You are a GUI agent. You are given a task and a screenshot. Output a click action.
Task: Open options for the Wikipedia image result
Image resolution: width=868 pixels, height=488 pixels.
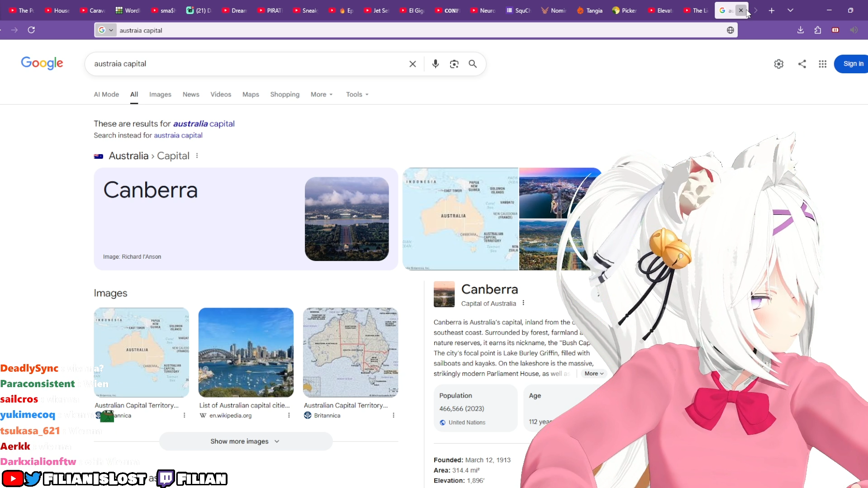289,415
